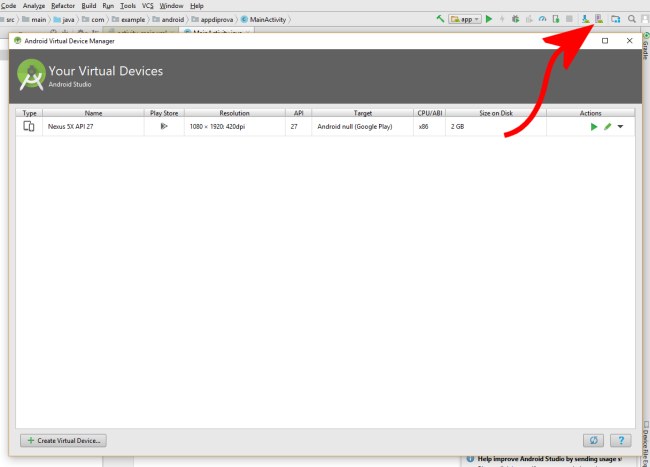Open the Code menu
This screenshot has width=650, height=467.
click(x=8, y=6)
